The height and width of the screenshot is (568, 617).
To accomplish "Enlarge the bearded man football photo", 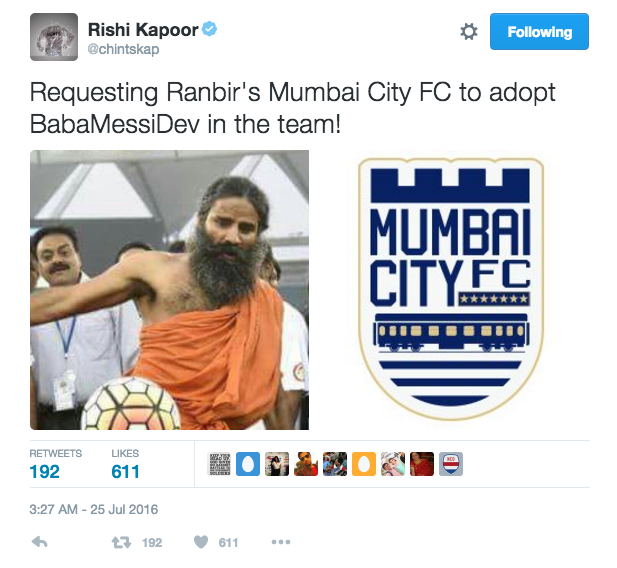I will (x=170, y=290).
